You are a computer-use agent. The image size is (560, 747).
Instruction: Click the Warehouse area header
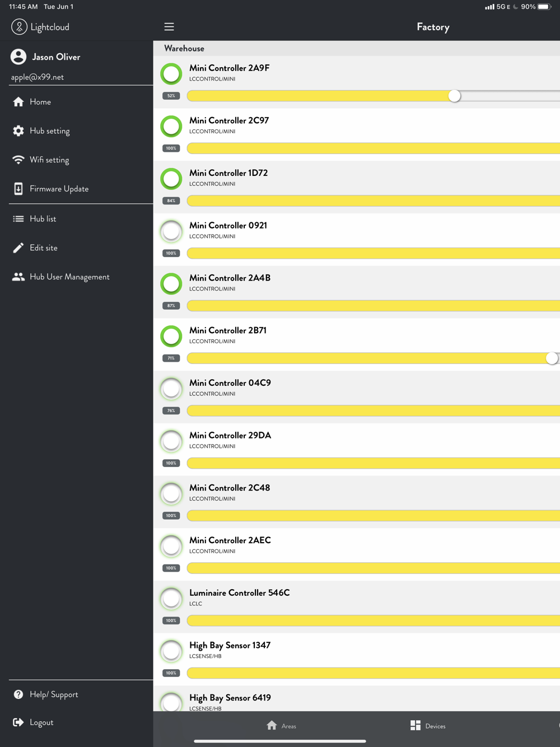coord(357,49)
